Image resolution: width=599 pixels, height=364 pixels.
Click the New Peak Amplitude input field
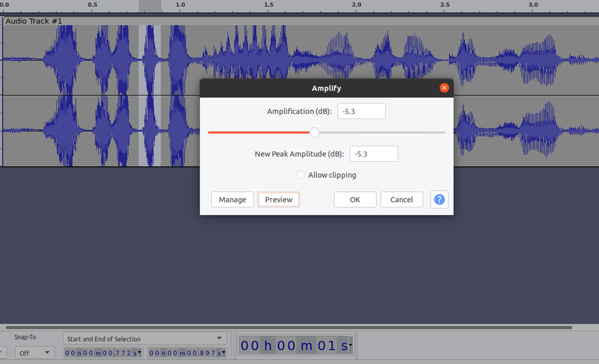373,154
